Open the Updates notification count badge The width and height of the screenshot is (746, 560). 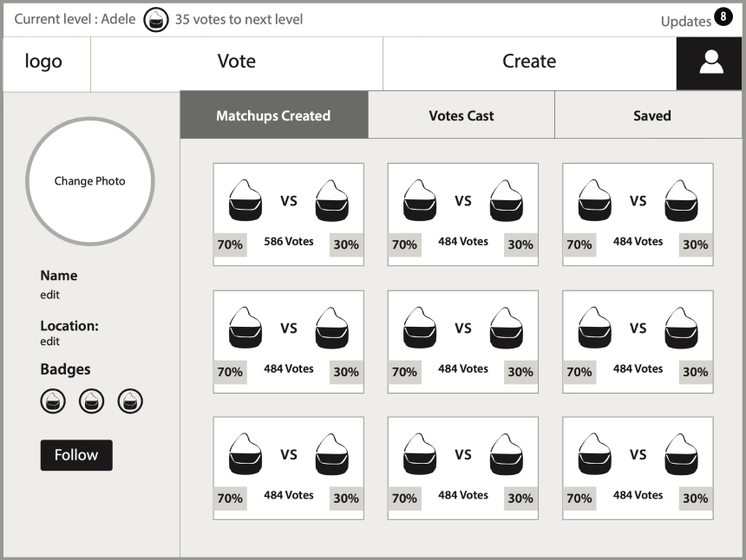pyautogui.click(x=723, y=17)
